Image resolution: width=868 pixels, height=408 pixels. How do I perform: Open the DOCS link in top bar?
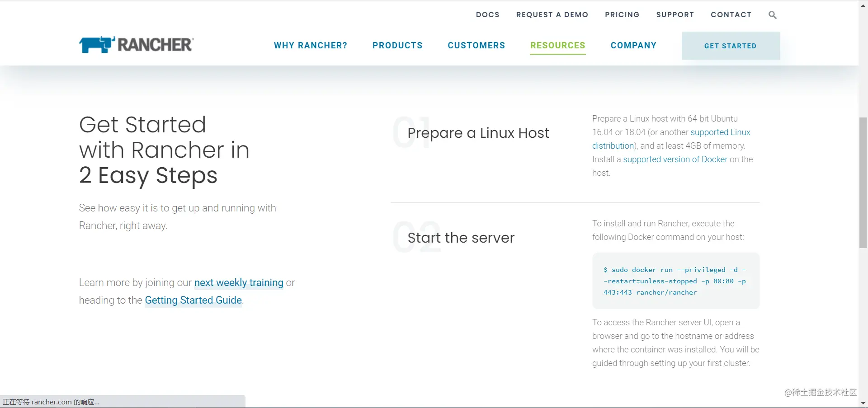[488, 14]
